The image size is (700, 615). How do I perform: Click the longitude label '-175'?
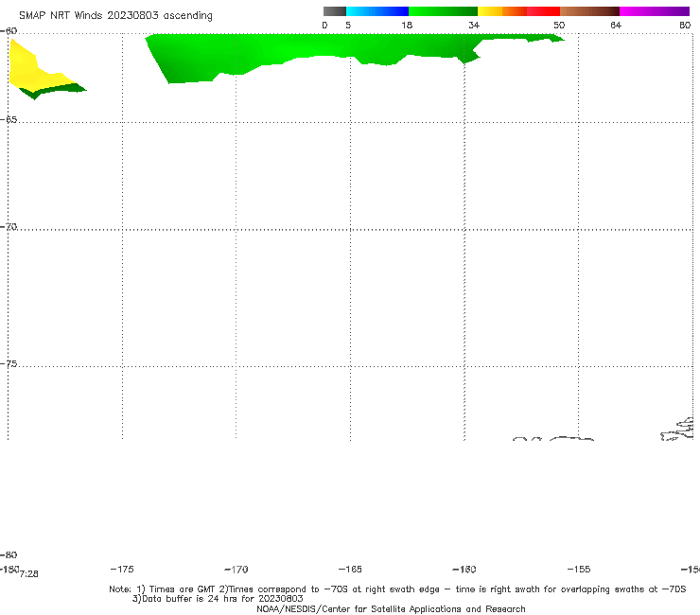(122, 569)
